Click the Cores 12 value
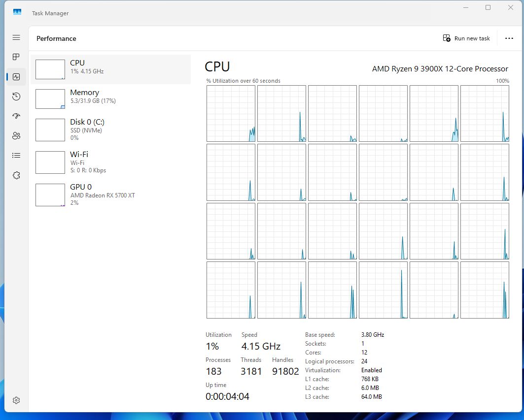The image size is (524, 420). coord(364,352)
